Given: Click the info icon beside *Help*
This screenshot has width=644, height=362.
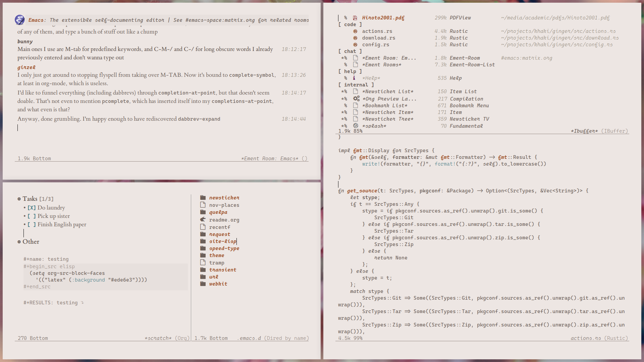Looking at the screenshot, I should (354, 78).
